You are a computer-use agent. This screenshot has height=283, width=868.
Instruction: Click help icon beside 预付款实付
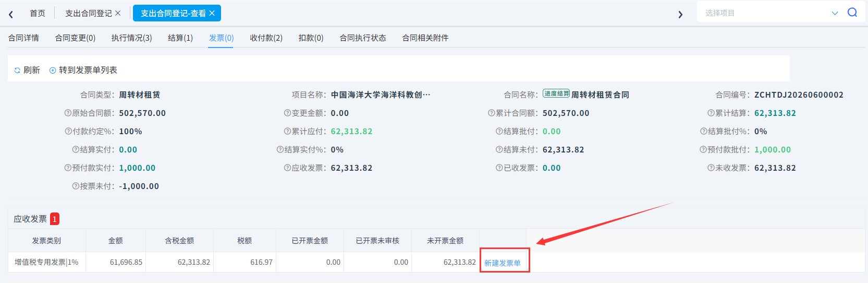click(68, 168)
